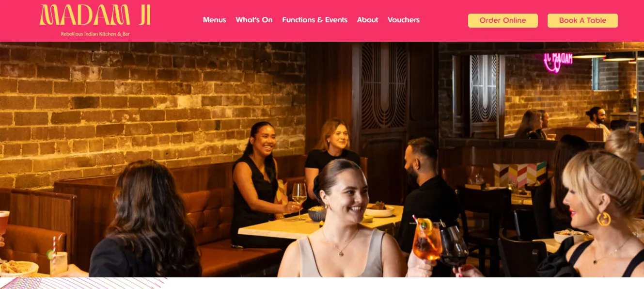Click the Order Online button

(x=503, y=20)
